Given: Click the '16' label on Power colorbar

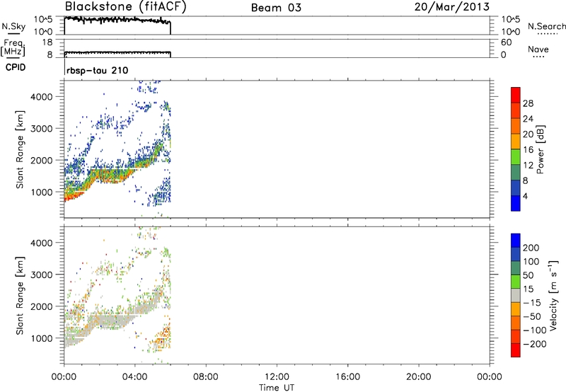Looking at the screenshot, I should click(x=528, y=150).
